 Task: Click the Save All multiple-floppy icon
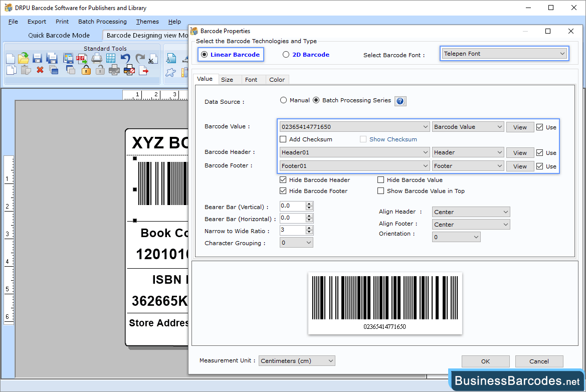pyautogui.click(x=52, y=58)
